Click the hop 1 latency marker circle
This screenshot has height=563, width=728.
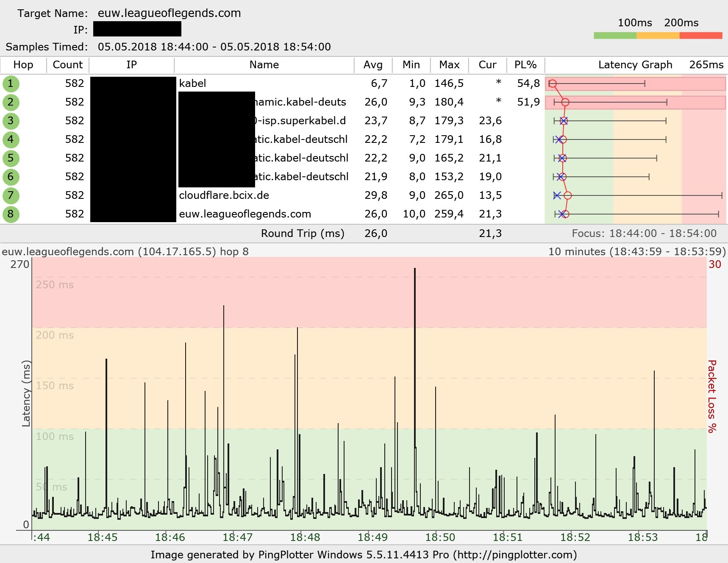[x=552, y=84]
